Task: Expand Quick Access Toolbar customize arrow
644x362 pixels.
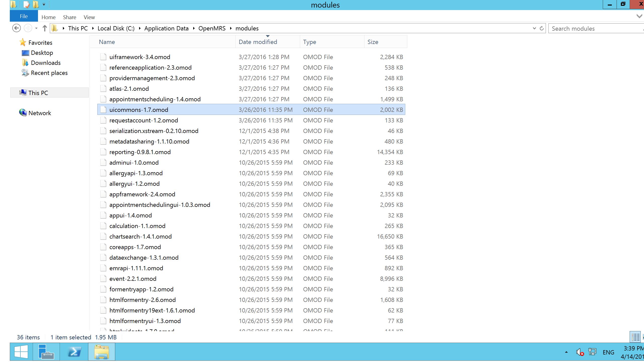Action: 44,5
